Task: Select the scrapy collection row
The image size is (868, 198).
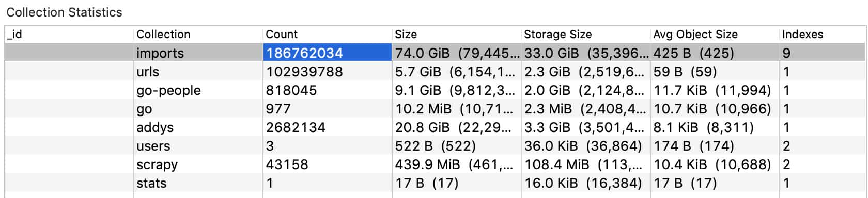Action: pyautogui.click(x=435, y=164)
